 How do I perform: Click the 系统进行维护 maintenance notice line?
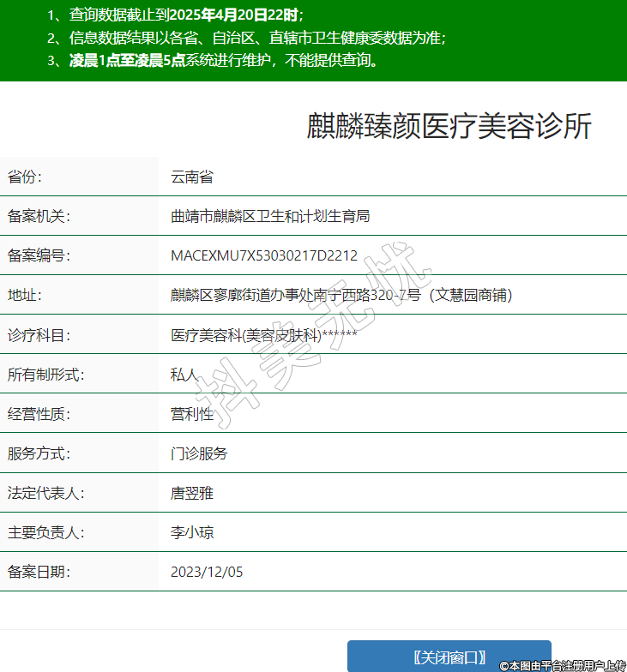click(x=223, y=61)
